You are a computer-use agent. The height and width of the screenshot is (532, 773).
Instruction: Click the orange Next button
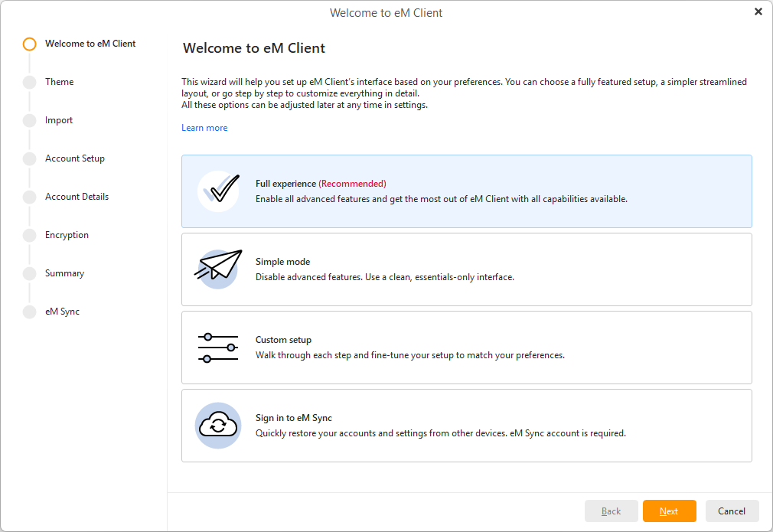(669, 511)
